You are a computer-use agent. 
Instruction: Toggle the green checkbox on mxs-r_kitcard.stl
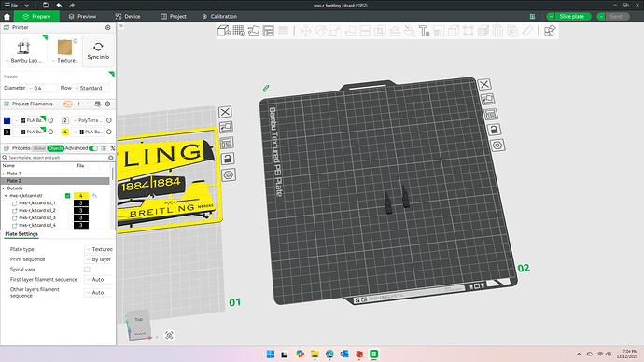tap(68, 196)
